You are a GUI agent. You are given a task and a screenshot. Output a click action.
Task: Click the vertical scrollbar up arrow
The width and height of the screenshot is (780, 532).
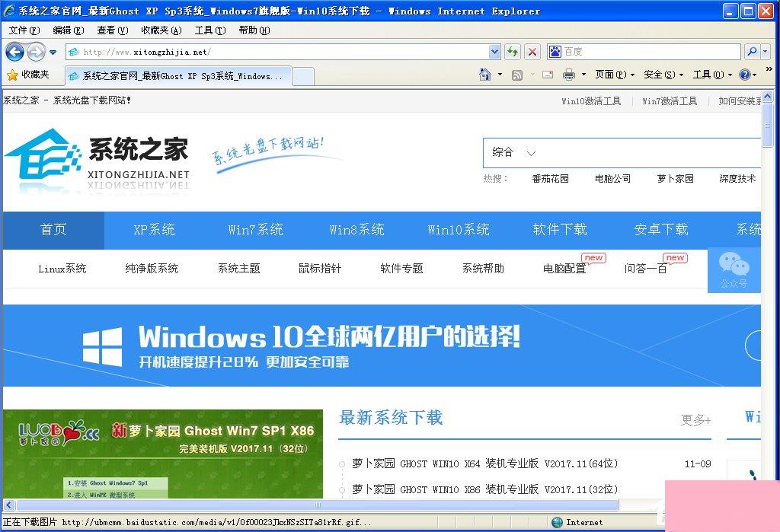point(766,96)
